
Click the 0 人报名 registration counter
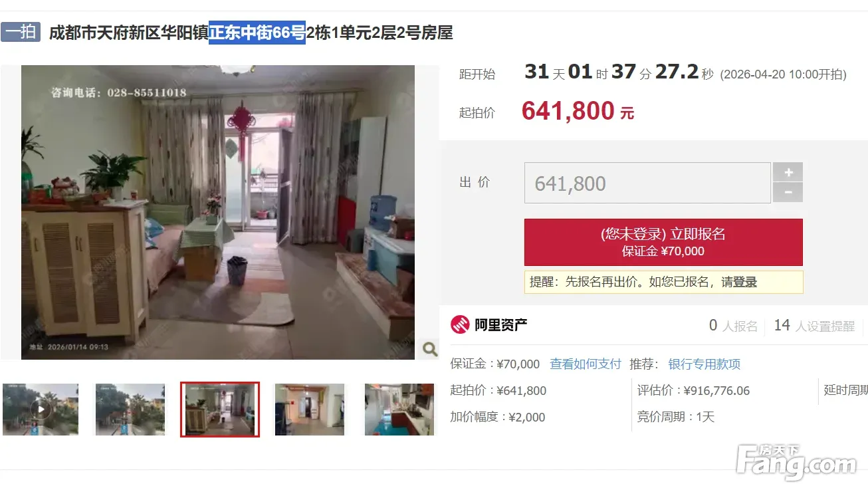point(733,326)
